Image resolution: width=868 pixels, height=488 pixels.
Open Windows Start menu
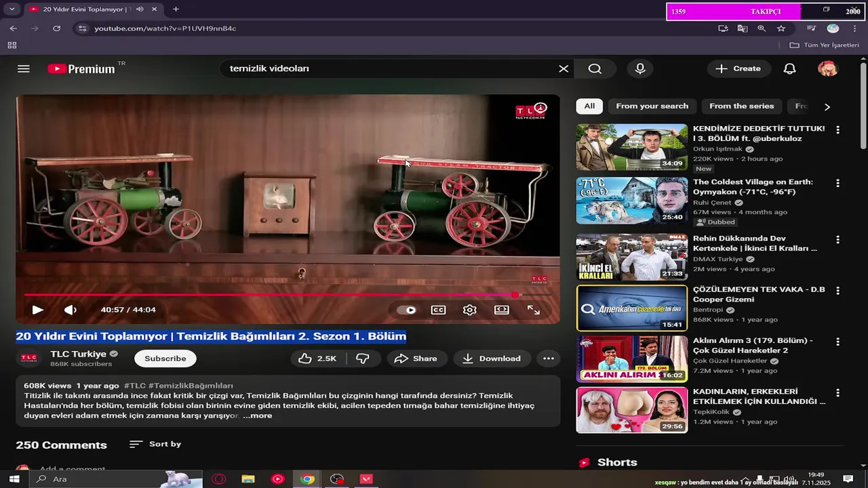point(14,479)
